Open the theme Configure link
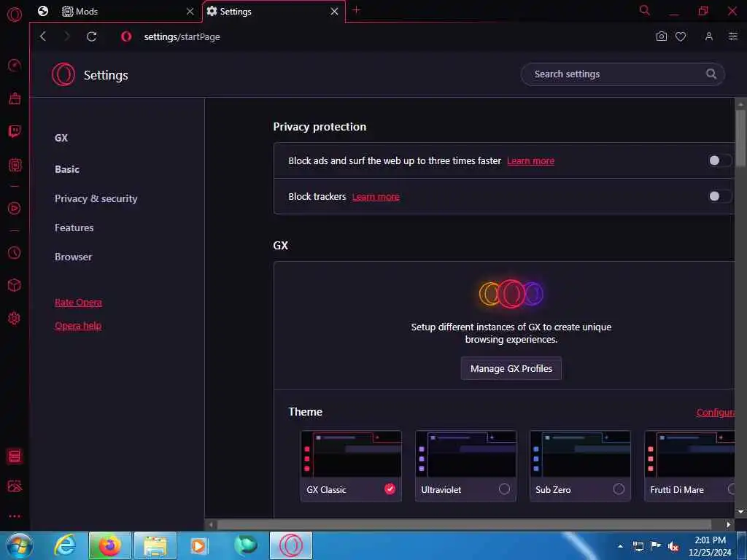Viewport: 747px width, 560px height. (715, 413)
